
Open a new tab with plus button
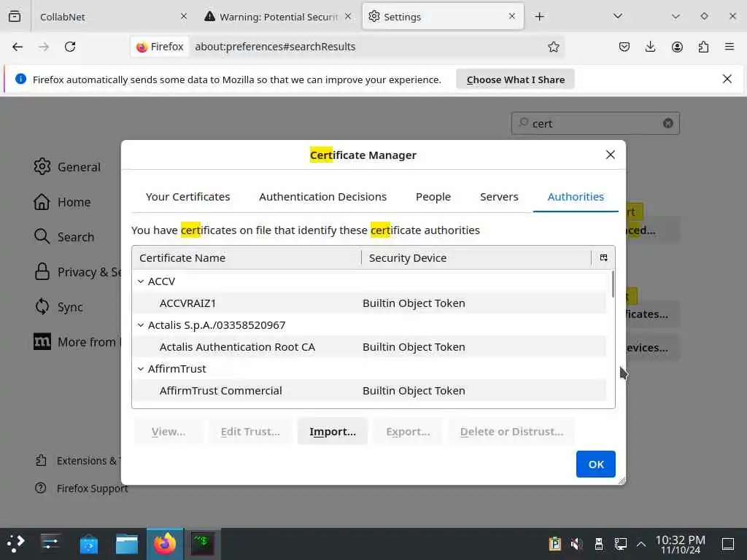tap(539, 17)
